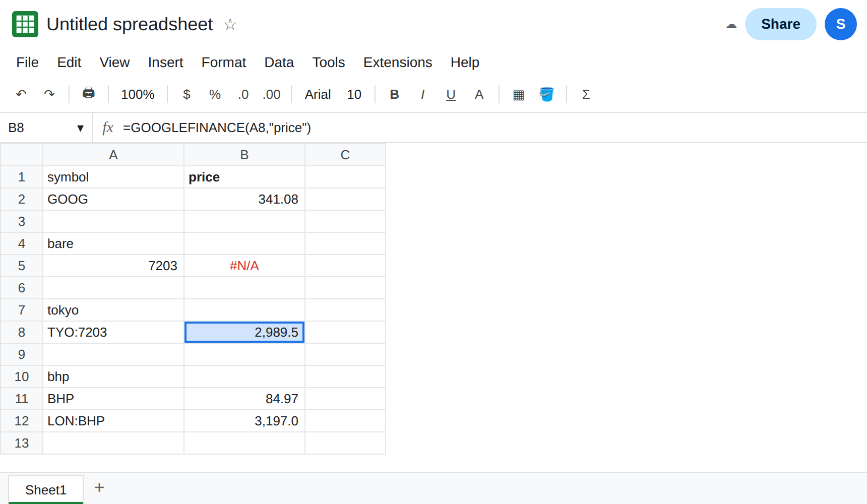
Task: Click the undo arrow icon
Action: coord(21,94)
